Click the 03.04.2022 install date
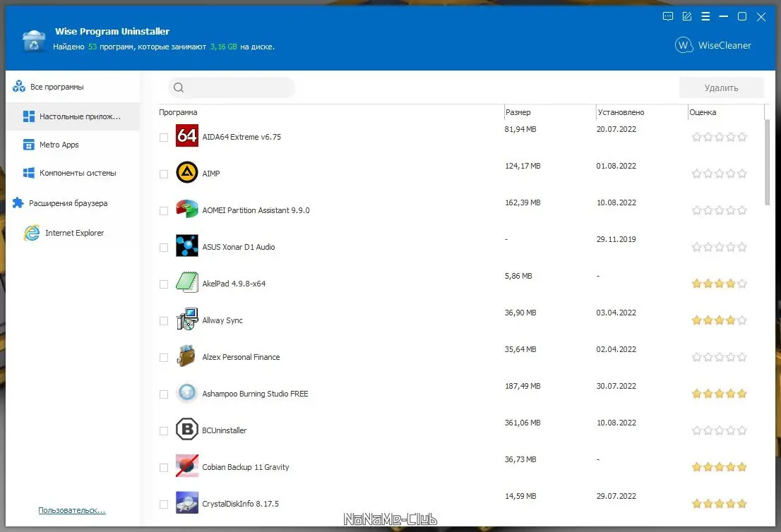The width and height of the screenshot is (781, 532). click(x=616, y=313)
